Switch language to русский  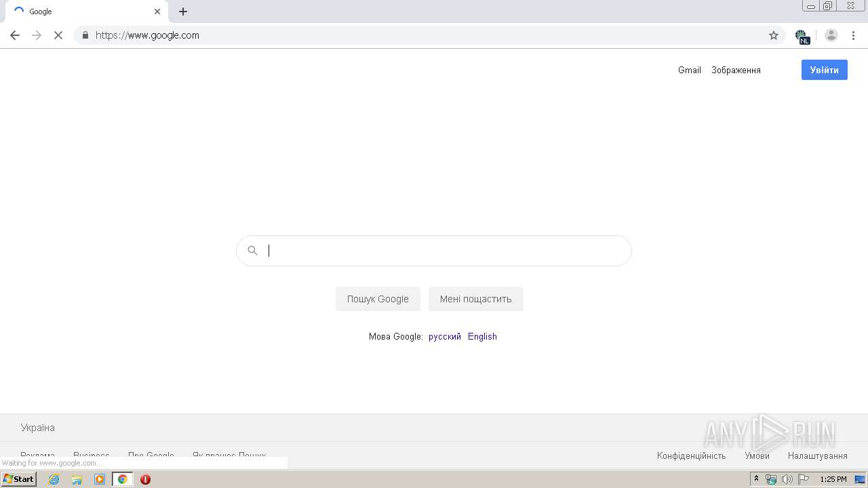tap(445, 336)
